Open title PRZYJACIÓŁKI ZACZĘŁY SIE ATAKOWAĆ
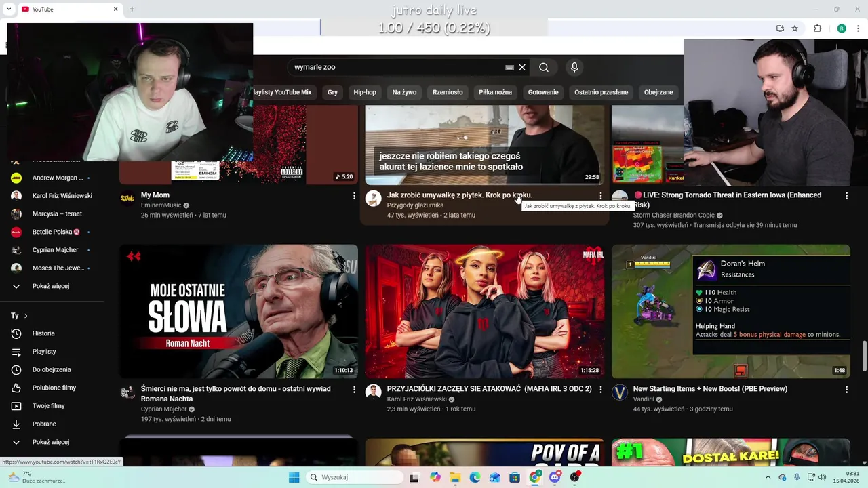 [x=489, y=389]
